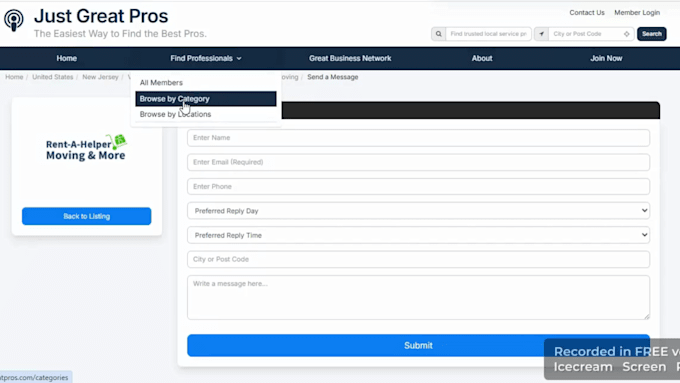Go to the Home nav item

66,58
